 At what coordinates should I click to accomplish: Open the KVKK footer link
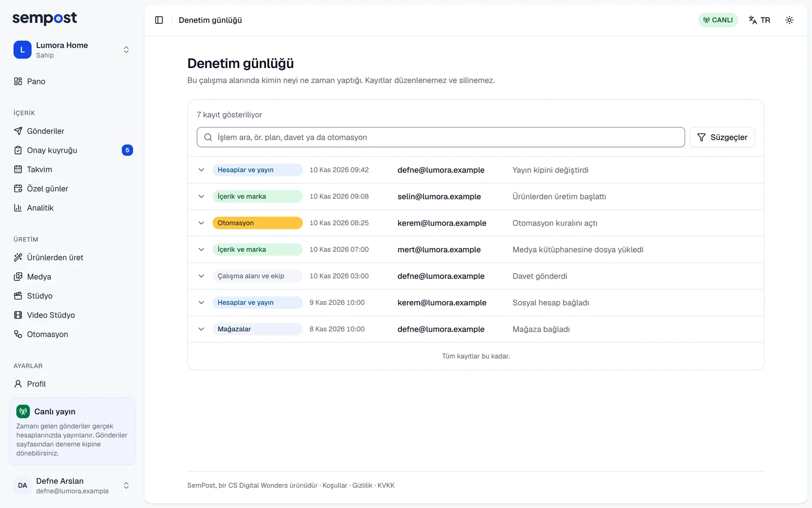[386, 486]
